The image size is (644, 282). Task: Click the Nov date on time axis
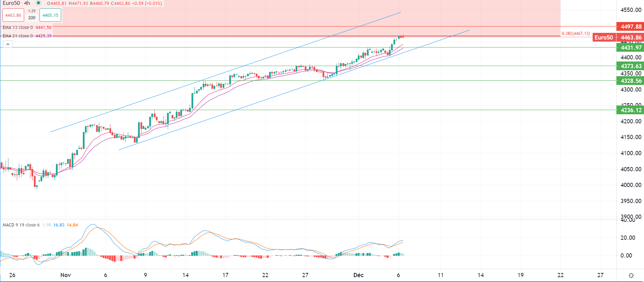click(x=66, y=275)
